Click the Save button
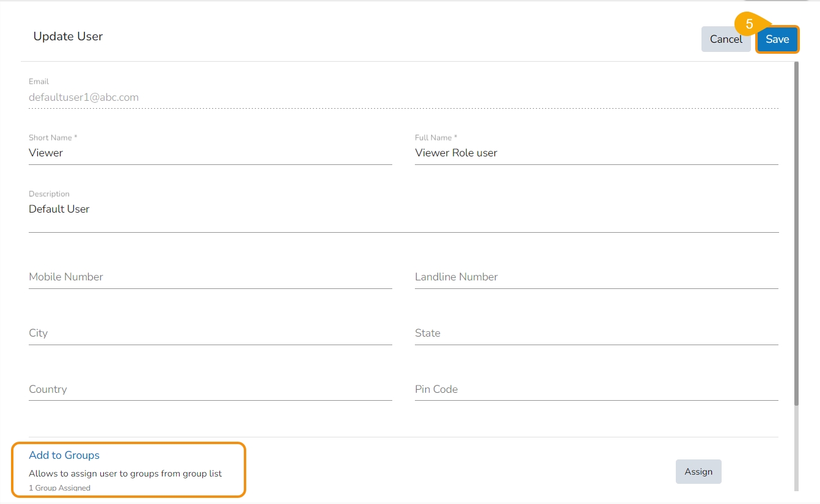820x504 pixels. [777, 40]
